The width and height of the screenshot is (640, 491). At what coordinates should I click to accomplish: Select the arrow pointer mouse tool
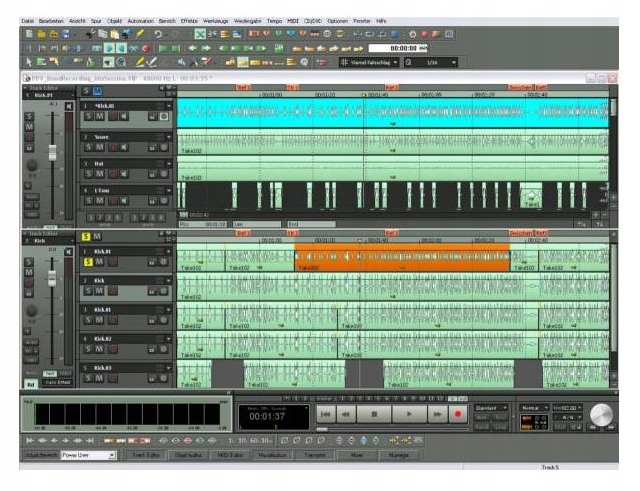(x=29, y=62)
